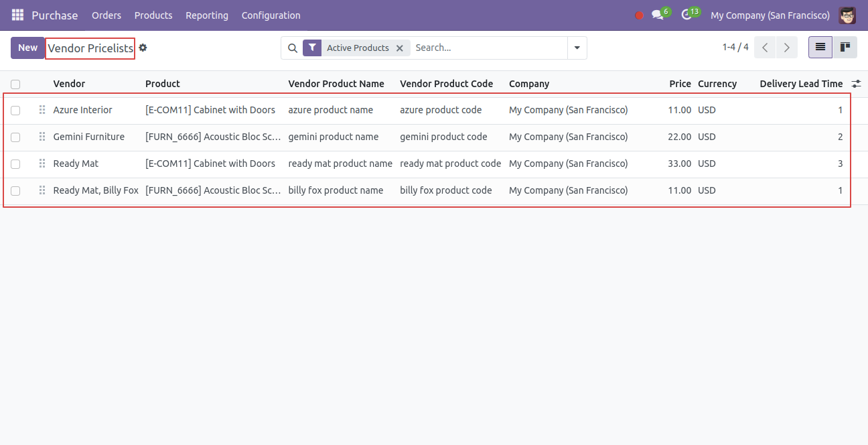The height and width of the screenshot is (445, 868).
Task: Click the Acoustic Bloc product in Gemini row
Action: tap(213, 137)
